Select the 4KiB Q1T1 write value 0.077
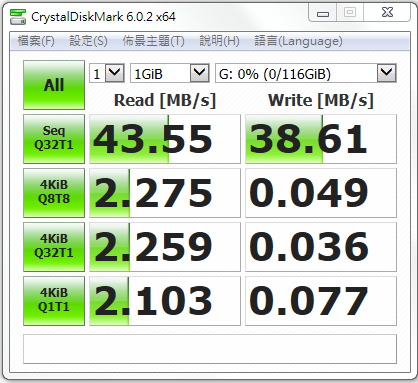Image resolution: width=418 pixels, height=383 pixels. coord(321,301)
